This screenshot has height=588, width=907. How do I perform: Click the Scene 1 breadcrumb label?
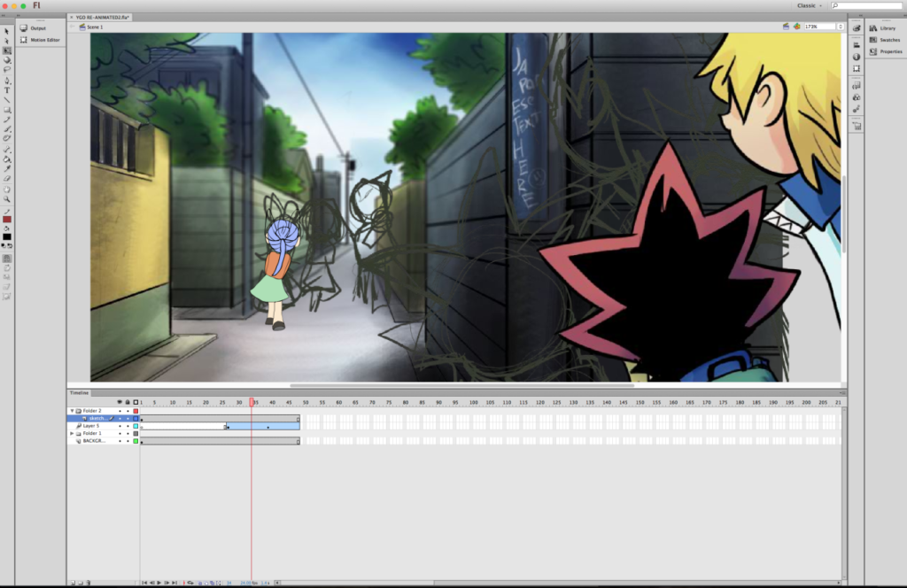pos(95,27)
